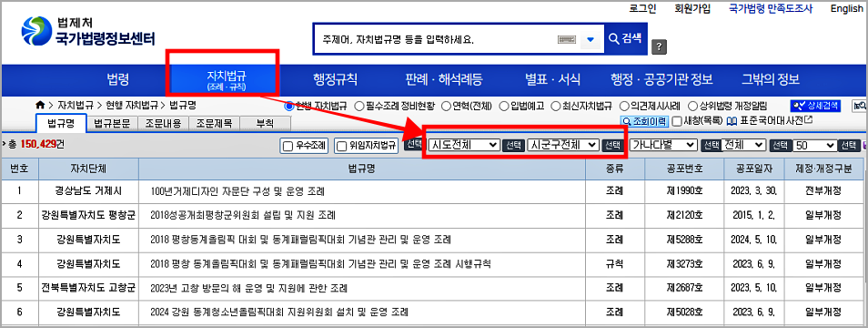
Task: Open 국가법령 만족도조사 link
Action: (x=772, y=8)
